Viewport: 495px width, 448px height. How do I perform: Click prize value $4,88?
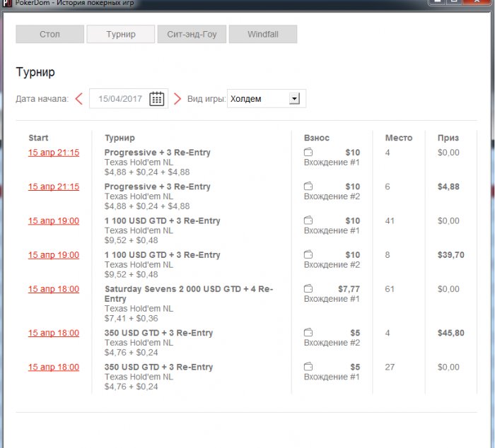[448, 187]
